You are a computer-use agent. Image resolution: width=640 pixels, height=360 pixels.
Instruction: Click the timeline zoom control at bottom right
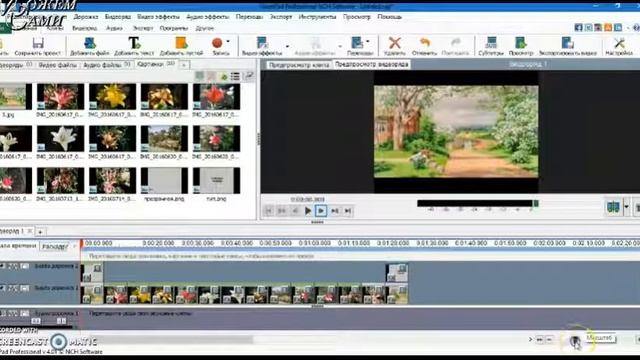[576, 340]
